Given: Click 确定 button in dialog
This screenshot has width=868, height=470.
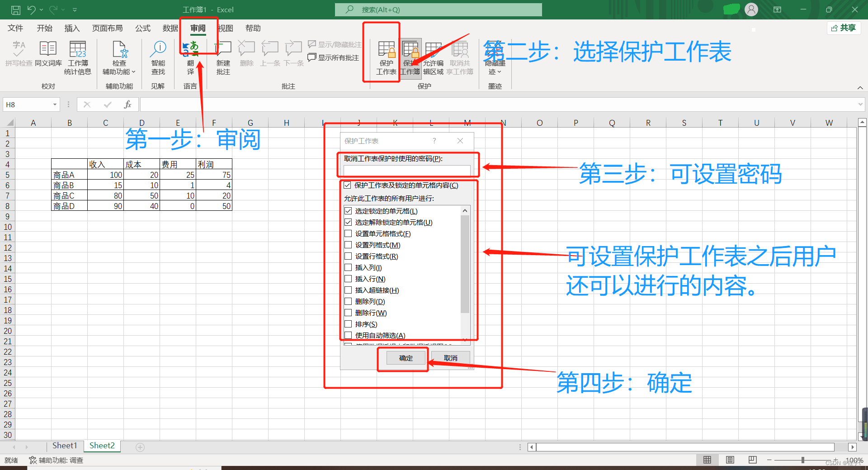Looking at the screenshot, I should coord(406,358).
